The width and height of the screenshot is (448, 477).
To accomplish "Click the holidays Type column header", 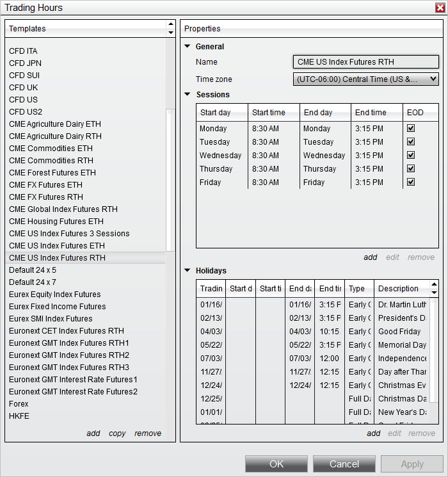I will tap(359, 288).
